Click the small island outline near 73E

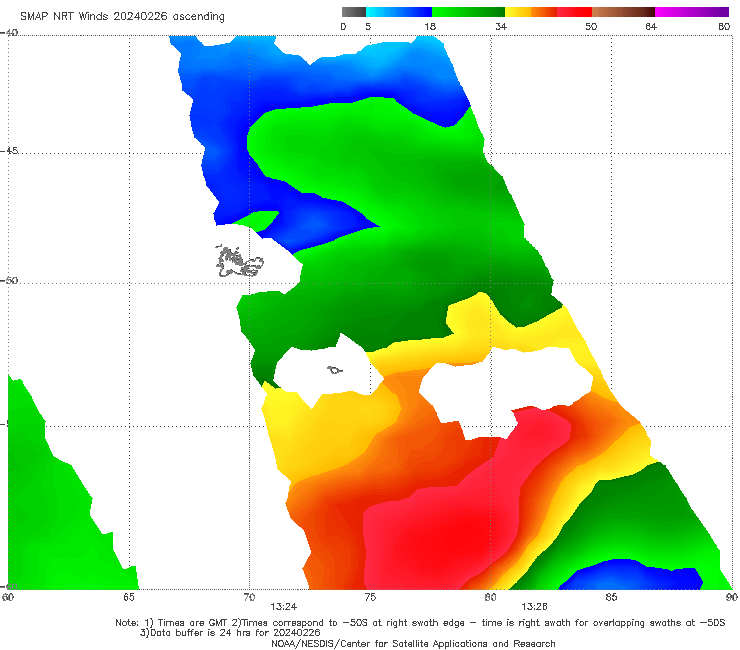tap(335, 370)
